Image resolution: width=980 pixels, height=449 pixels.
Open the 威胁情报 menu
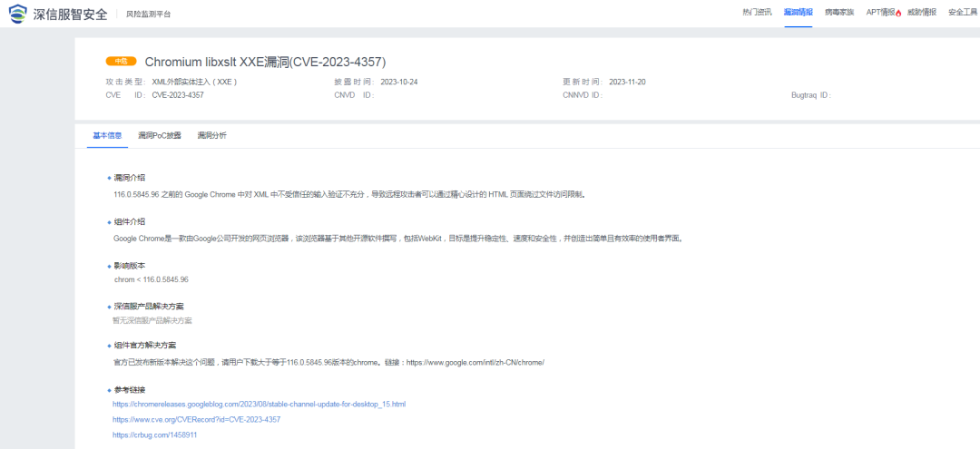pos(922,13)
